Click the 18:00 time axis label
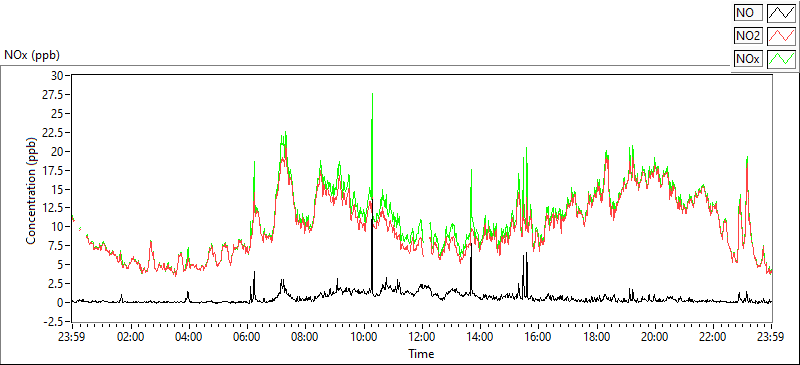This screenshot has height=365, width=800. 596,337
